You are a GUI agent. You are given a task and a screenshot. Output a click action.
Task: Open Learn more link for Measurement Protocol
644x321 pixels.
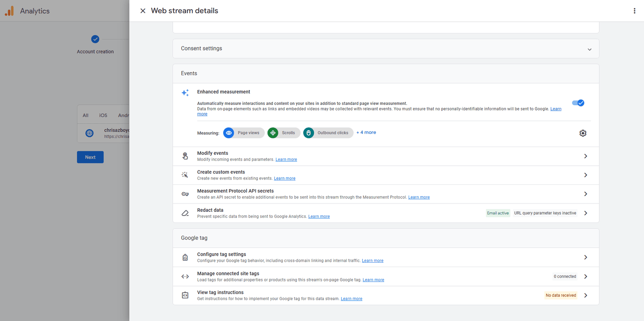click(419, 197)
